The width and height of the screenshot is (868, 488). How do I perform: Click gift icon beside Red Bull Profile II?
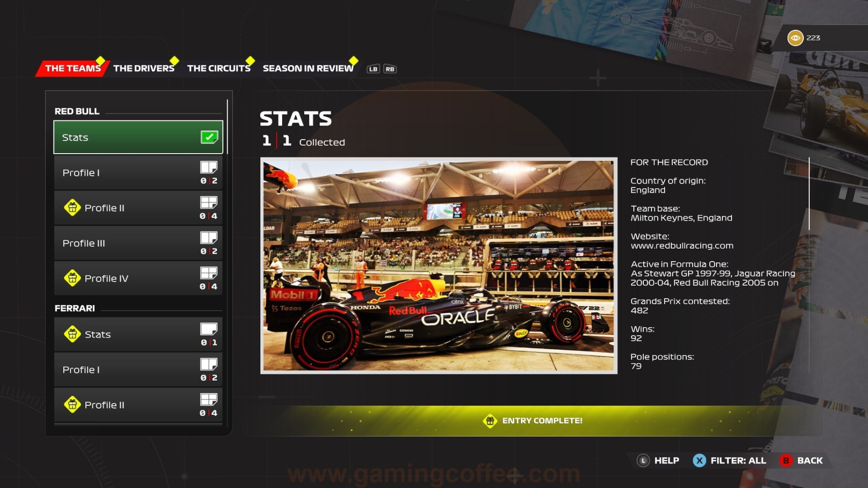coord(72,208)
